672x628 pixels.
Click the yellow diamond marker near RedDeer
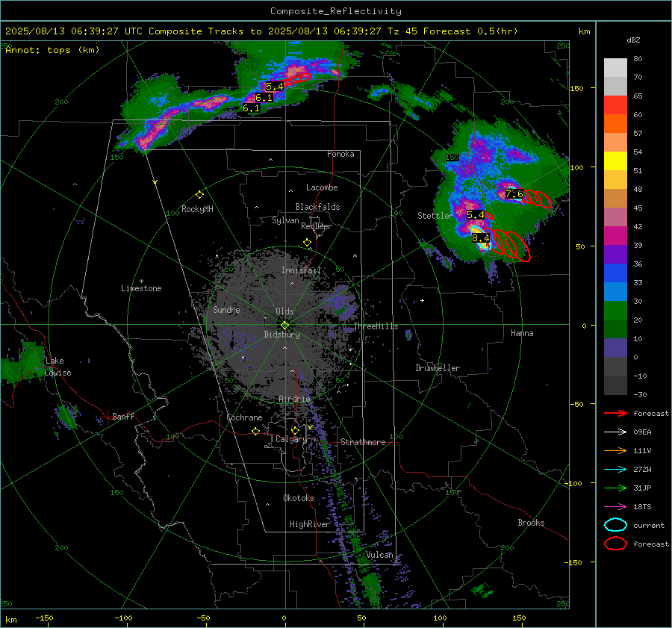[307, 243]
